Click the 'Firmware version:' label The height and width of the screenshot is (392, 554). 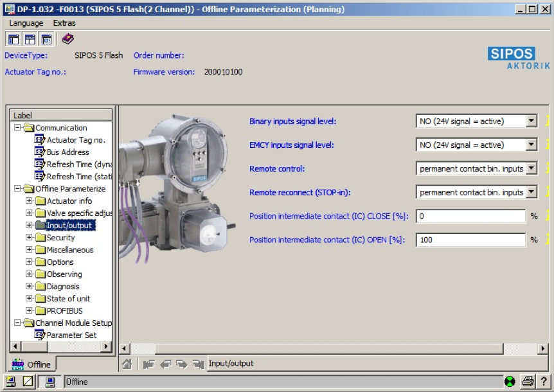pos(164,72)
